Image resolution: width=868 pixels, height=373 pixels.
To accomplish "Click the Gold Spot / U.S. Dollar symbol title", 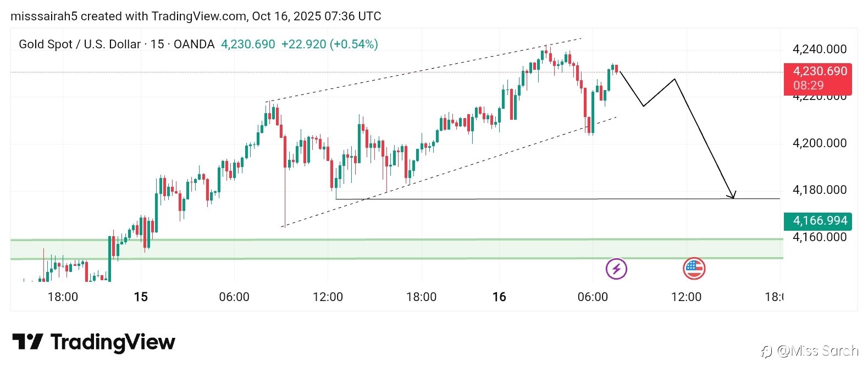I will pos(79,44).
